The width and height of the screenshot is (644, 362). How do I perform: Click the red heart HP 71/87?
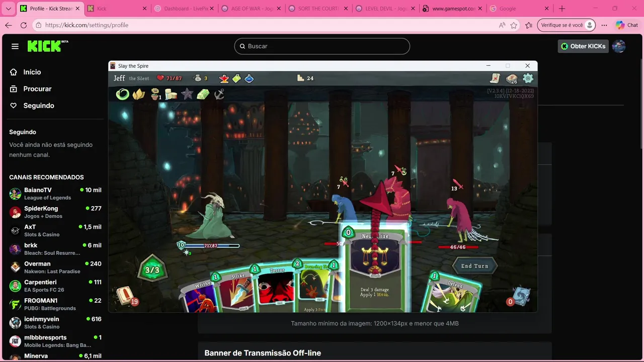point(169,78)
